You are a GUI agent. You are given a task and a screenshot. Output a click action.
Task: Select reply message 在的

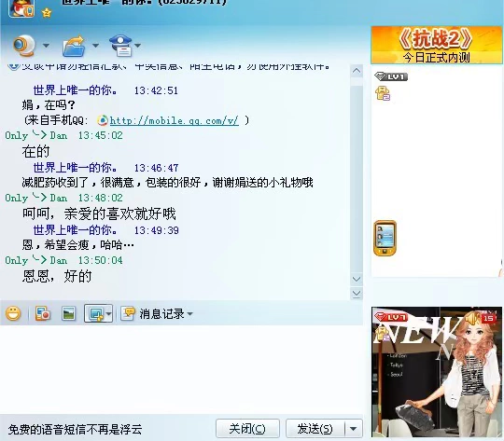35,151
